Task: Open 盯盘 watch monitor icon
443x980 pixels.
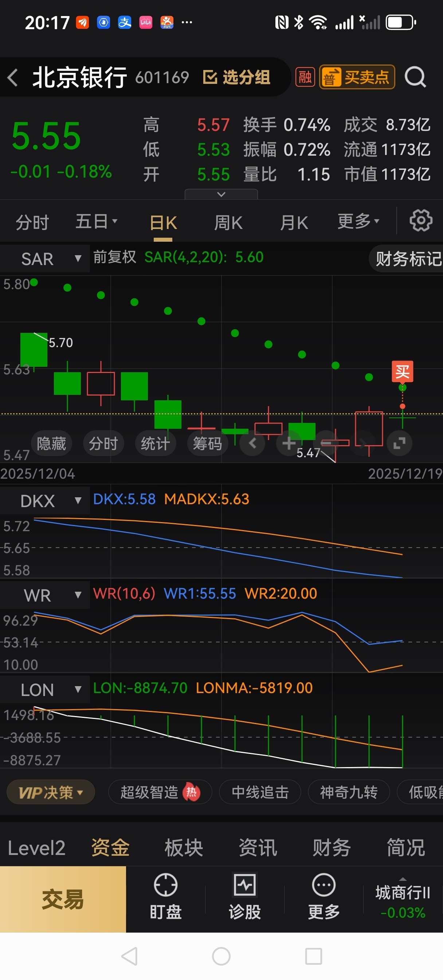Action: tap(165, 896)
